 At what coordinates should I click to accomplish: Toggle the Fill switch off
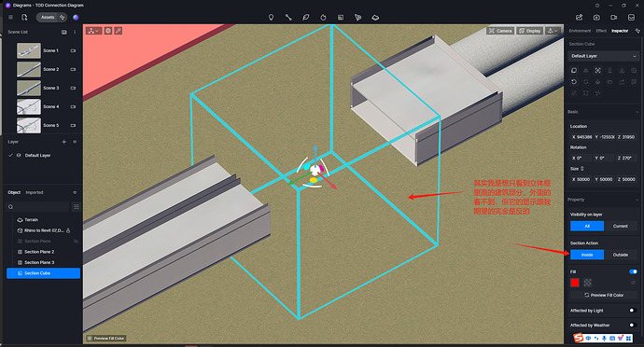pyautogui.click(x=633, y=271)
